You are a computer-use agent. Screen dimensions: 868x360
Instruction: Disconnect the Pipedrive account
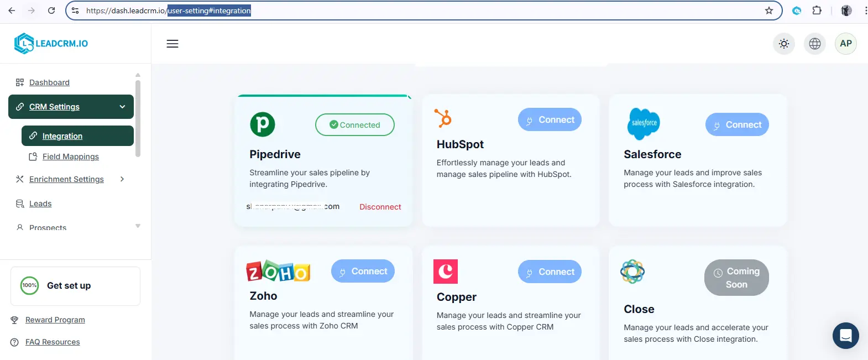click(380, 207)
